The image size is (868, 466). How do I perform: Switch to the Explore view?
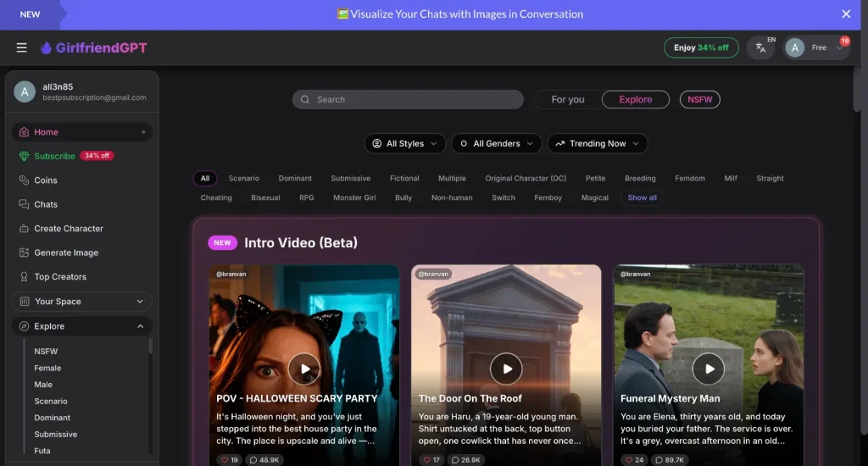[636, 100]
